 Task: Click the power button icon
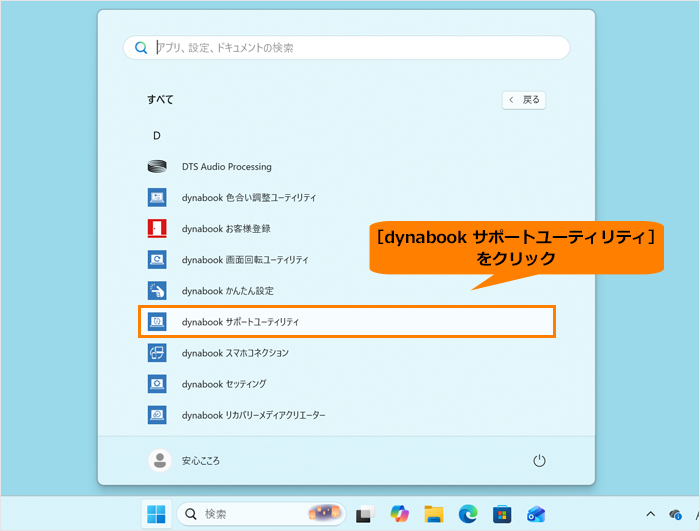pos(539,461)
